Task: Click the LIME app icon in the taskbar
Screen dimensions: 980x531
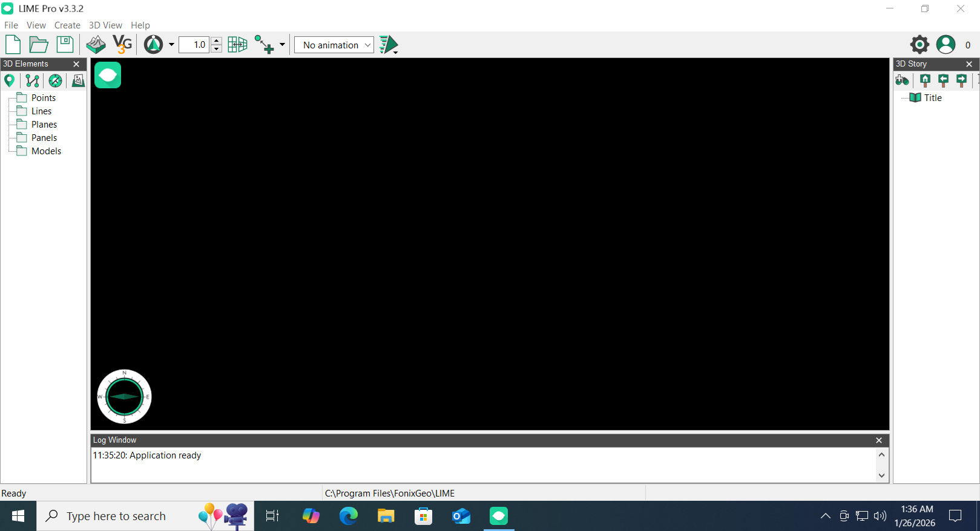Action: (x=499, y=516)
